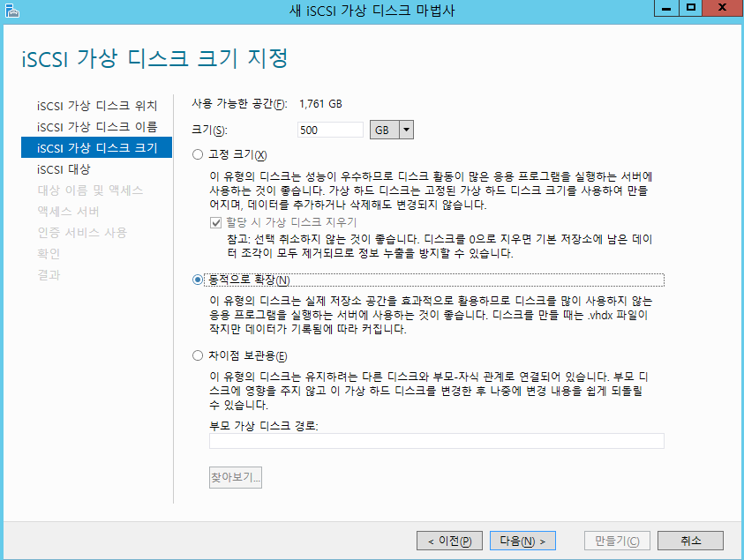Click the 크기 size input field

pos(330,130)
